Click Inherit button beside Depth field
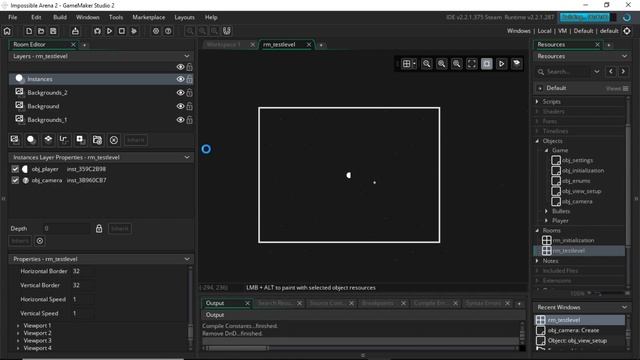Viewport: 640px width, 360px height. pyautogui.click(x=120, y=228)
